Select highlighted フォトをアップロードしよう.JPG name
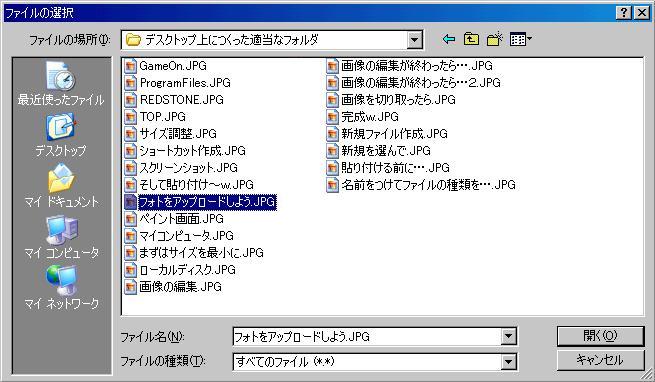The image size is (655, 382). pos(207,202)
